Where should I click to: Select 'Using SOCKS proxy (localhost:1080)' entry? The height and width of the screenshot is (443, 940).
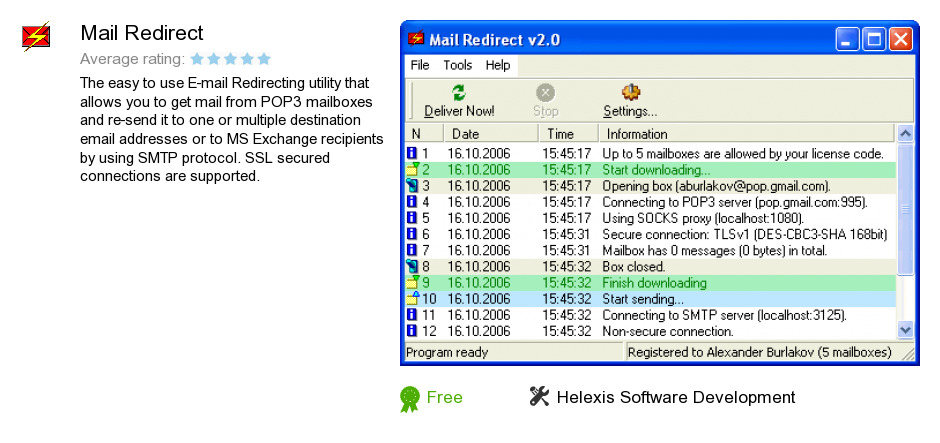(650, 218)
